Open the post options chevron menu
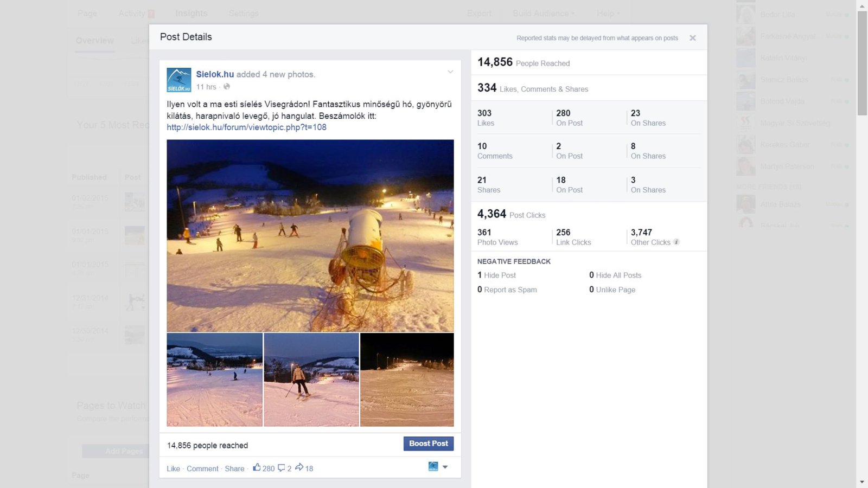The width and height of the screenshot is (868, 488). pos(450,72)
